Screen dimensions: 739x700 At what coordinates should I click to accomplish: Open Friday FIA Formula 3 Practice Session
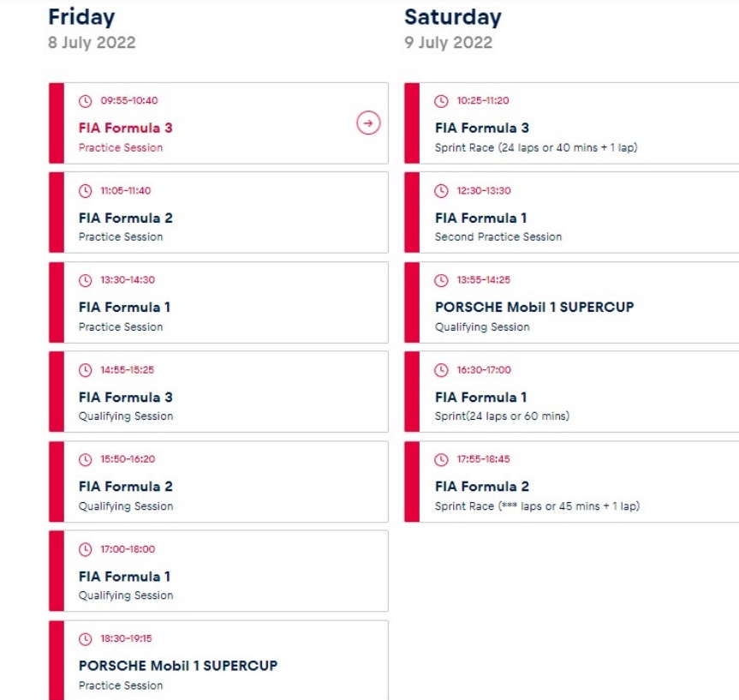tap(126, 129)
